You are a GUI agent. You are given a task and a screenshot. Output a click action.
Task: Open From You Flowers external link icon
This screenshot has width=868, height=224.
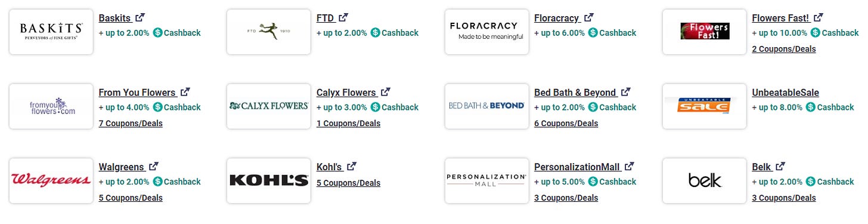point(185,93)
